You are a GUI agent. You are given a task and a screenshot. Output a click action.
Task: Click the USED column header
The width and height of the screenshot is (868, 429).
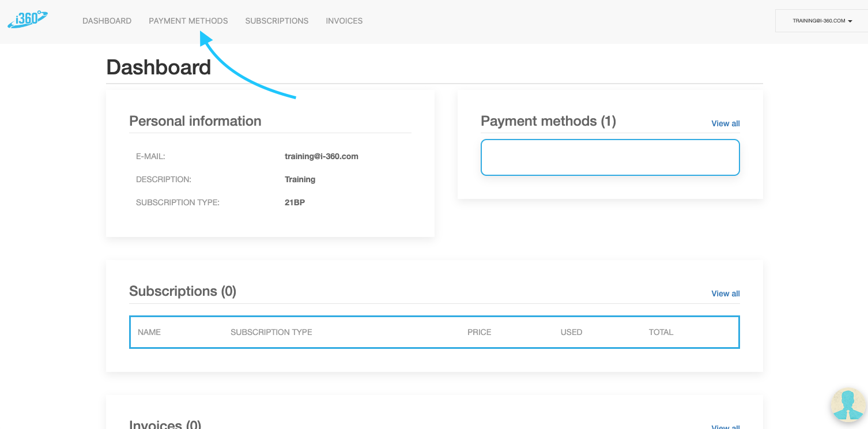click(572, 332)
